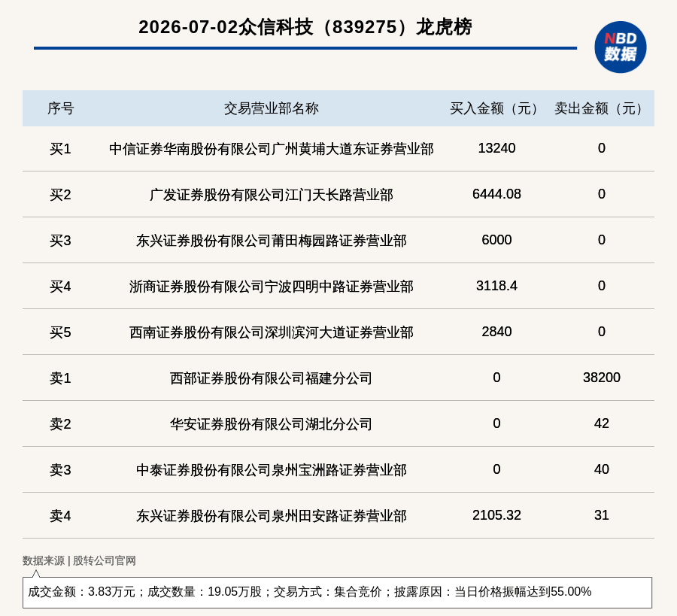Select the 卖1 row label

pyautogui.click(x=60, y=378)
